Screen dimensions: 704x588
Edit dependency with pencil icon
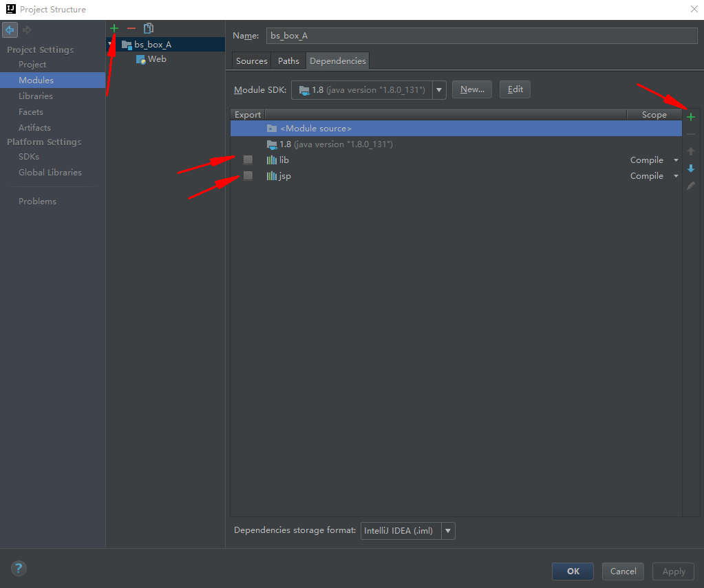691,186
